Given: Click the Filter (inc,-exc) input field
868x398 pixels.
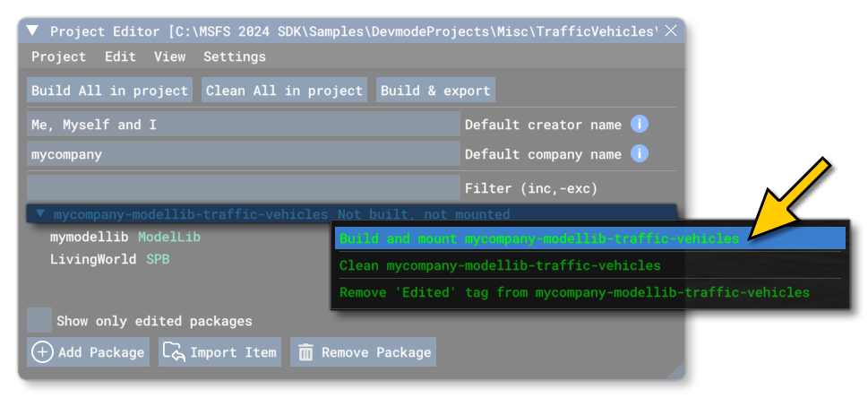Looking at the screenshot, I should click(x=243, y=188).
